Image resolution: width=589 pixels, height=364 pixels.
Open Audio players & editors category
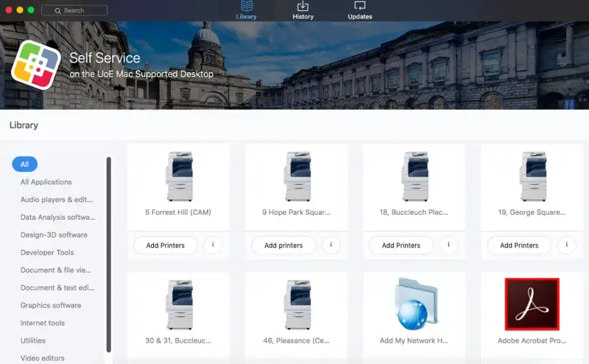(x=57, y=199)
